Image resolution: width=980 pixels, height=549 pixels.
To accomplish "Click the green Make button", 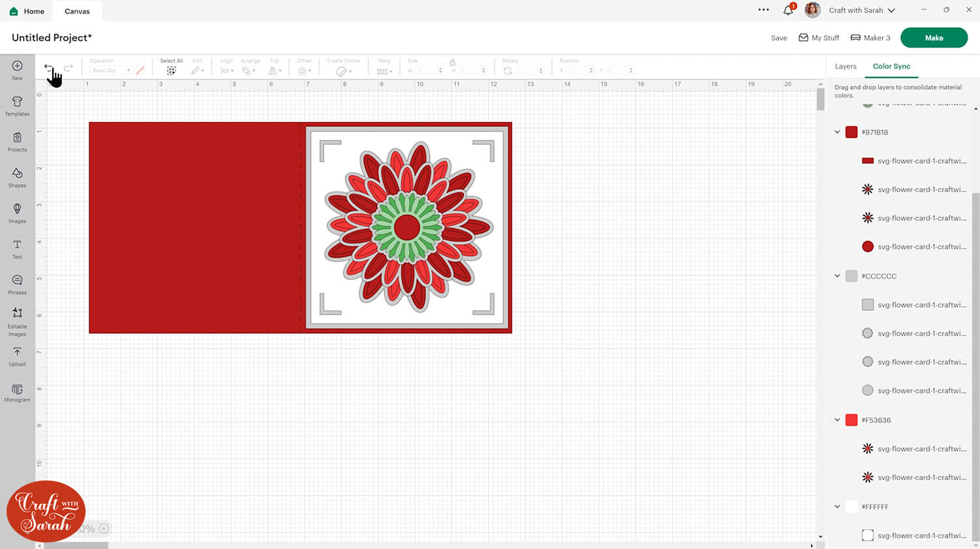I will click(x=934, y=38).
